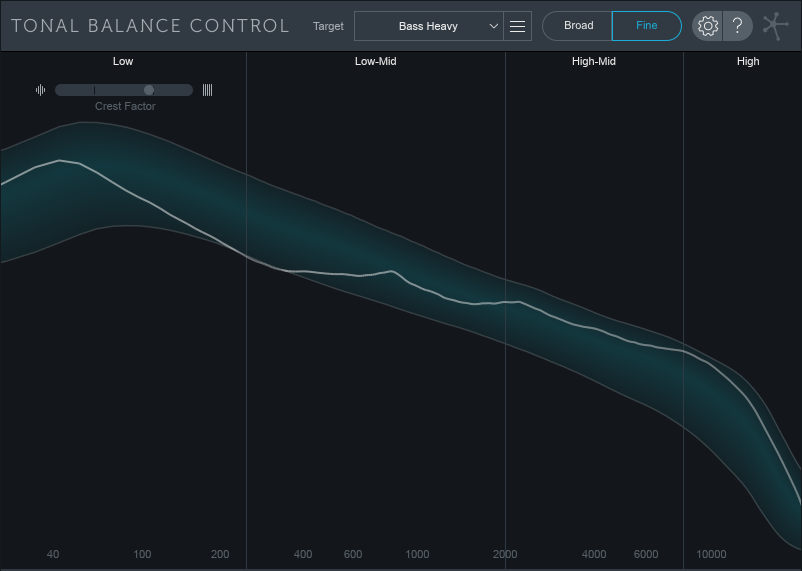The image size is (802, 571).
Task: Click the iZotope logo icon
Action: click(776, 26)
